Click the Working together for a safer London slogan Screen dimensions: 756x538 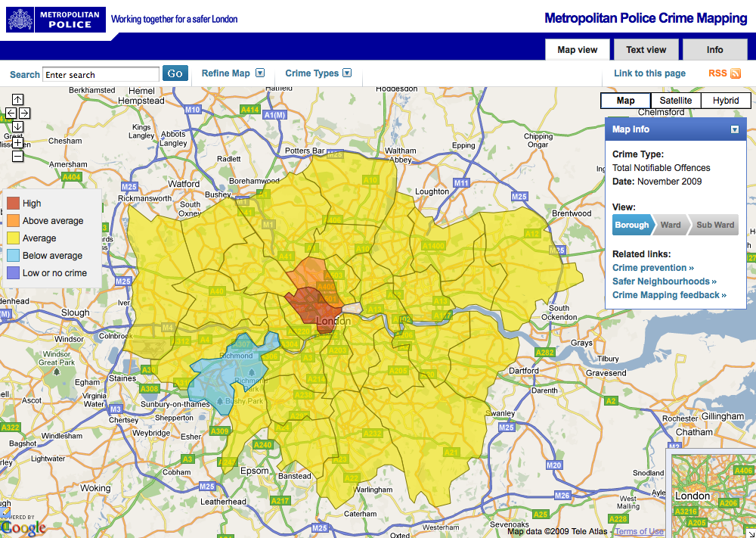click(174, 20)
